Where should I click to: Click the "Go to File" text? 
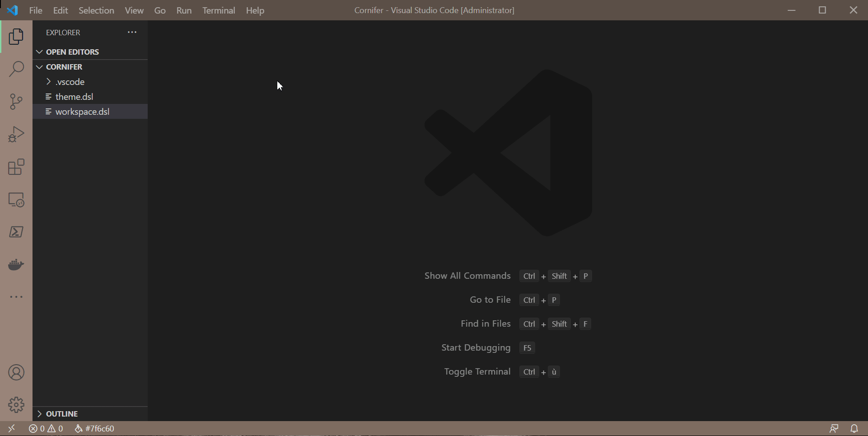coord(490,300)
